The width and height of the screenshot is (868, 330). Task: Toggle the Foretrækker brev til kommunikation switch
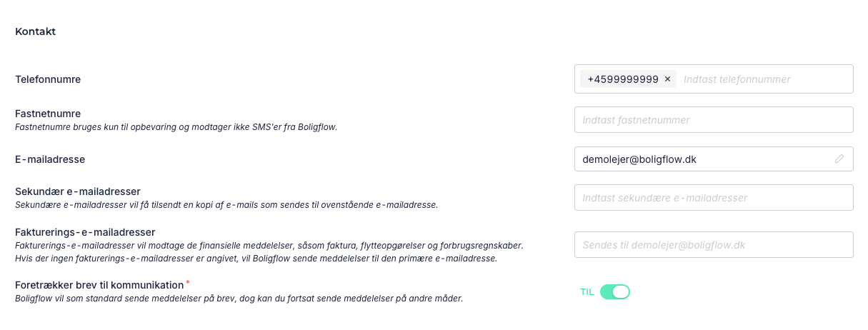pyautogui.click(x=615, y=291)
